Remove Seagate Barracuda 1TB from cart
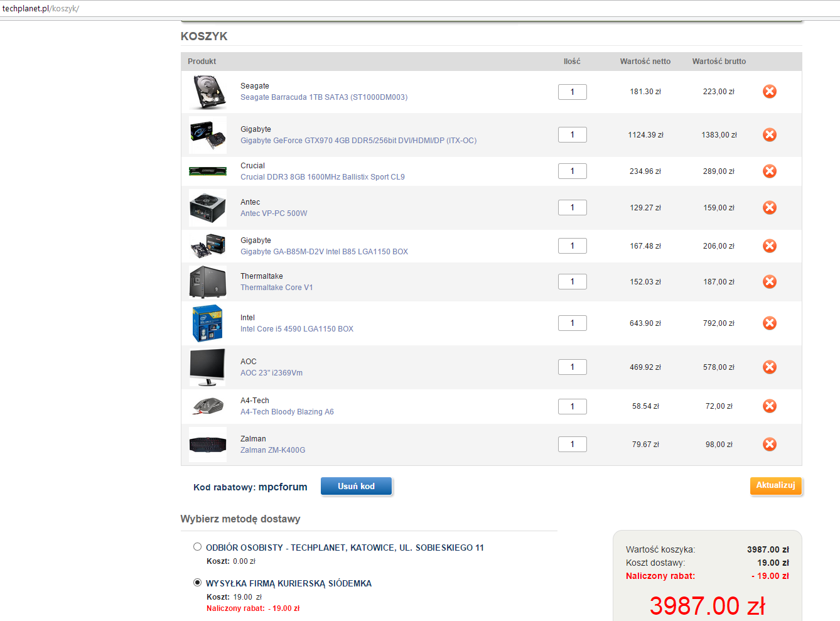The height and width of the screenshot is (621, 840). click(770, 92)
